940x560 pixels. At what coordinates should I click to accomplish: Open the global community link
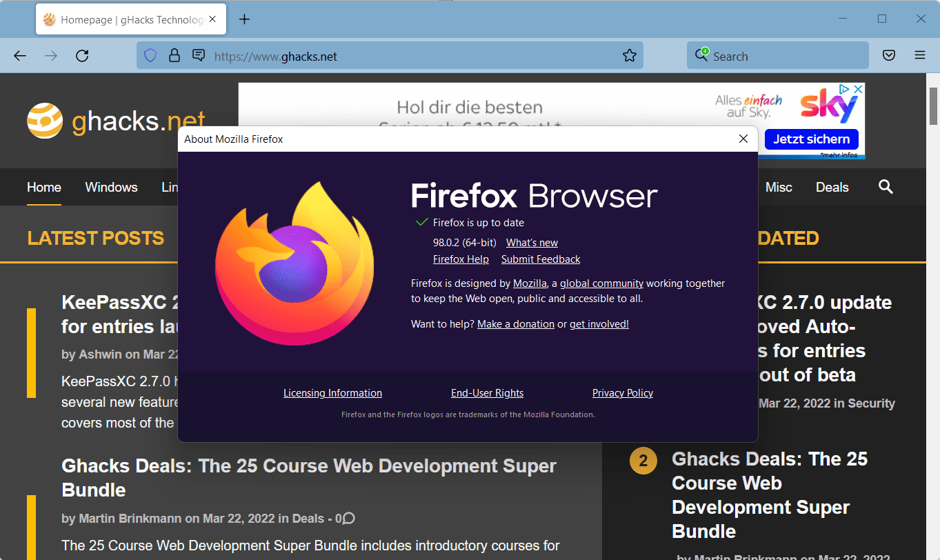pyautogui.click(x=601, y=283)
